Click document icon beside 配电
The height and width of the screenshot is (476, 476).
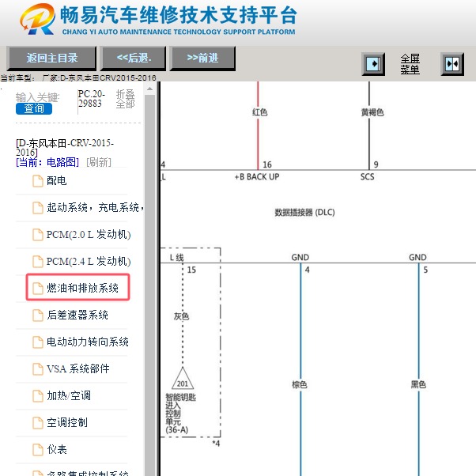38,181
